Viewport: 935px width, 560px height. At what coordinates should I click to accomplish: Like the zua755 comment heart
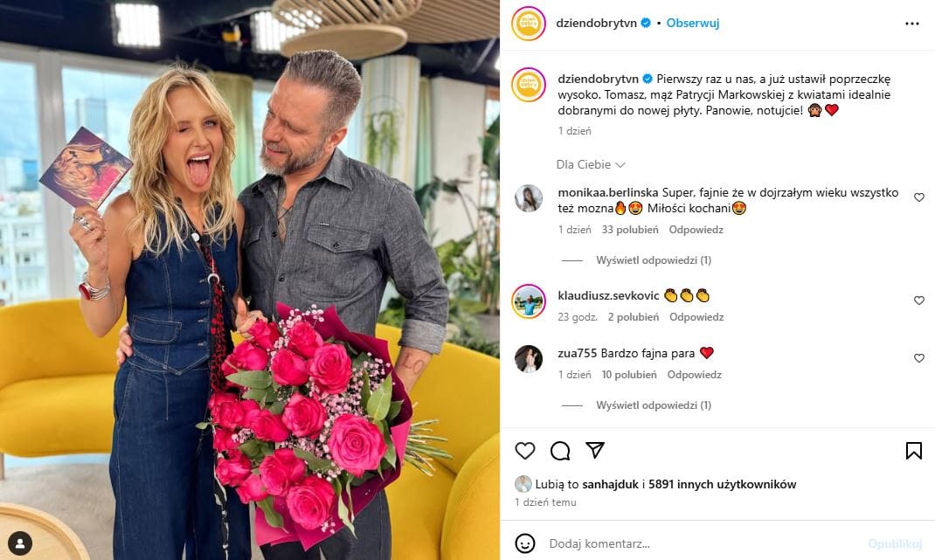click(919, 358)
